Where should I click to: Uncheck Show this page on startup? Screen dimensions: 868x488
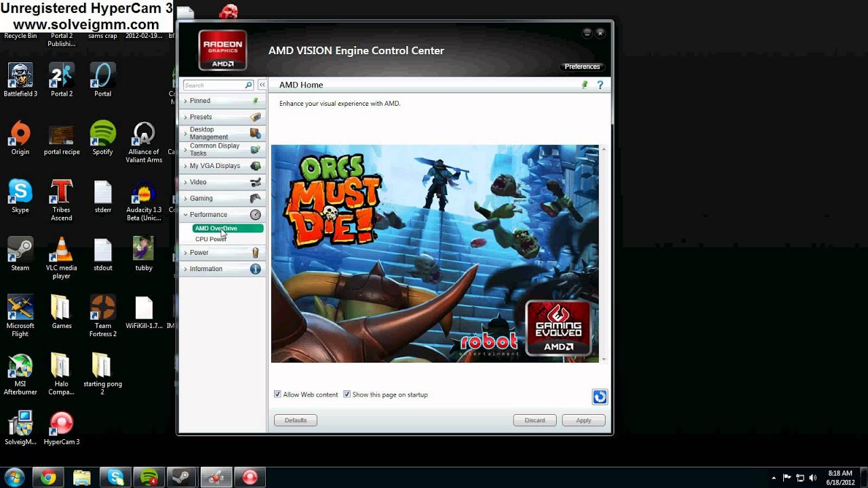click(x=347, y=394)
